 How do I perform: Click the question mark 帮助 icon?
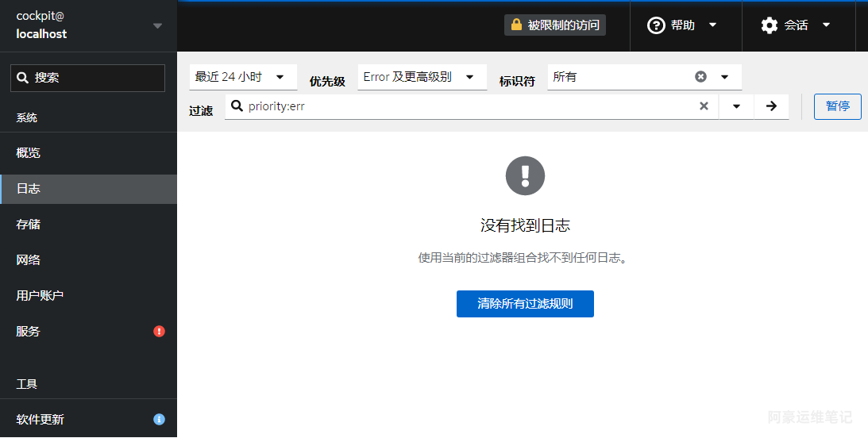[x=656, y=25]
